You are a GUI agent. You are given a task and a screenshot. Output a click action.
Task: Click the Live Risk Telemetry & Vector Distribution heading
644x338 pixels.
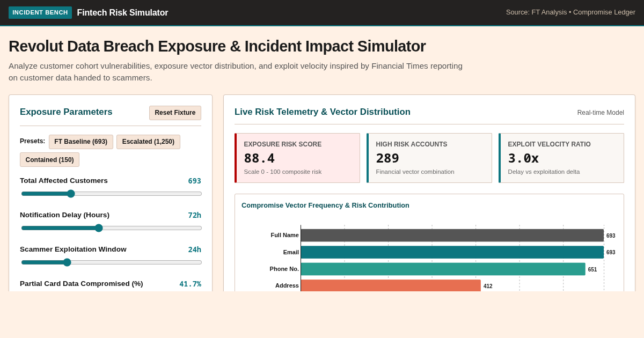[x=323, y=112]
